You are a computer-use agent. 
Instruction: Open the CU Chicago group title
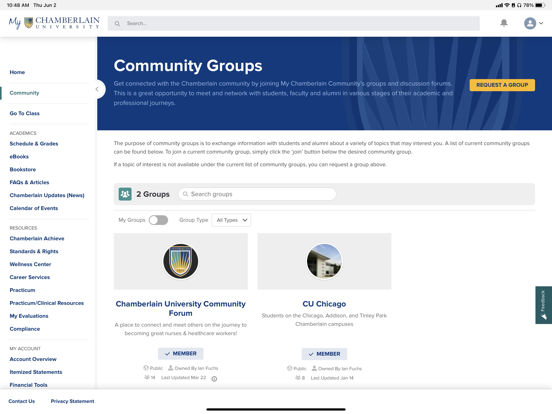click(324, 304)
